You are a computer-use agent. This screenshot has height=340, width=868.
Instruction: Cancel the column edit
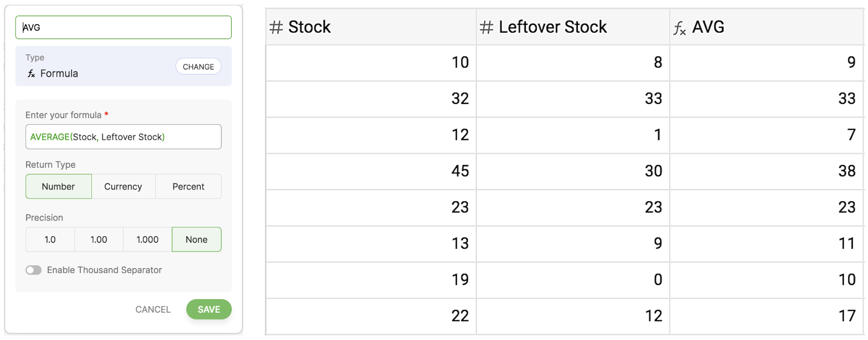point(153,309)
